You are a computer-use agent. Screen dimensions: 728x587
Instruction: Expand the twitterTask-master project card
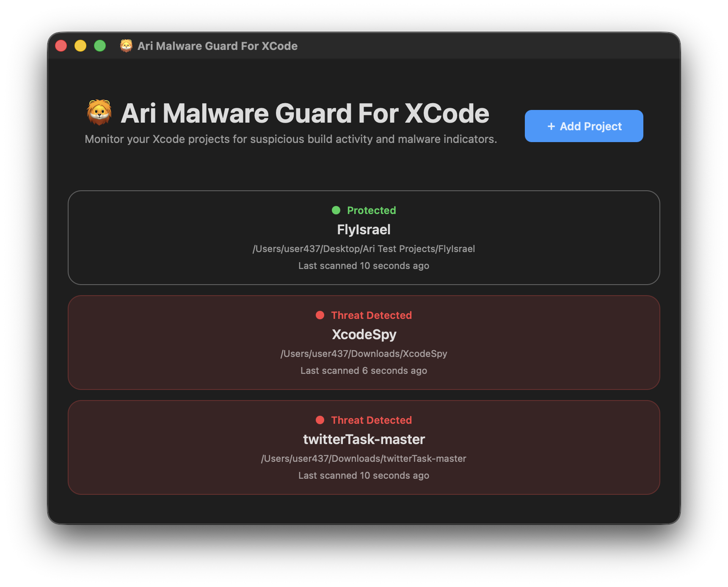pyautogui.click(x=364, y=447)
